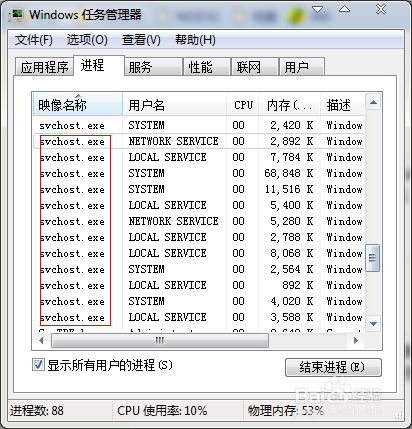Open the 性能 tab
Viewport: 412px width, 429px height.
(207, 67)
